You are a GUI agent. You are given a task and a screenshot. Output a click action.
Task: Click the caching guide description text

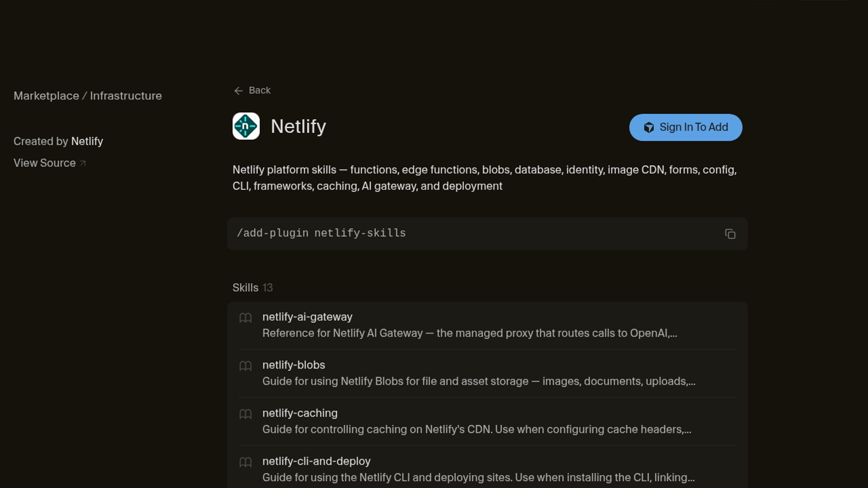[476, 429]
